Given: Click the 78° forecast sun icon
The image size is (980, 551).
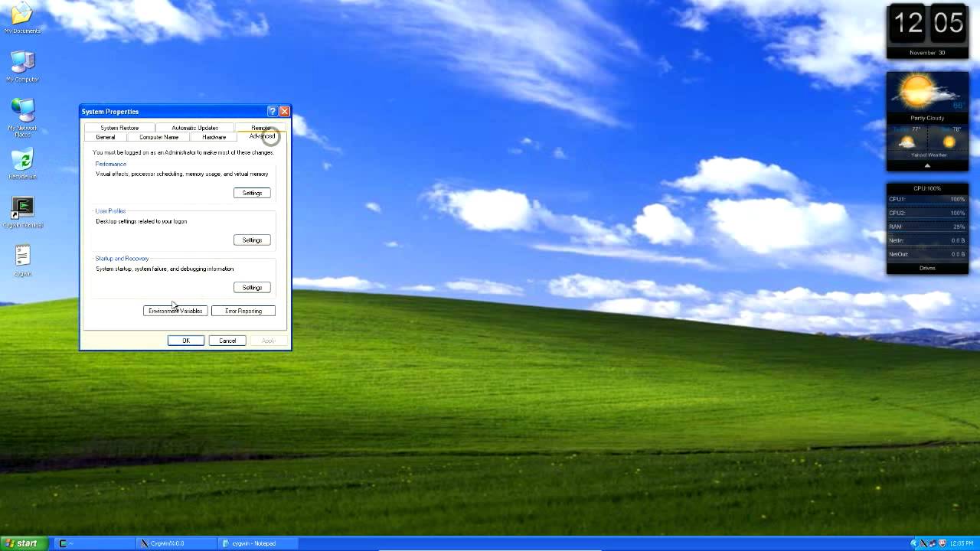Looking at the screenshot, I should click(949, 142).
